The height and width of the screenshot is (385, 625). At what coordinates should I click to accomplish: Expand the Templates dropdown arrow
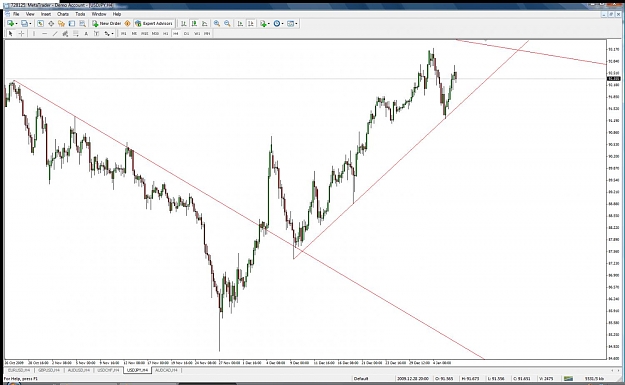pyautogui.click(x=296, y=24)
